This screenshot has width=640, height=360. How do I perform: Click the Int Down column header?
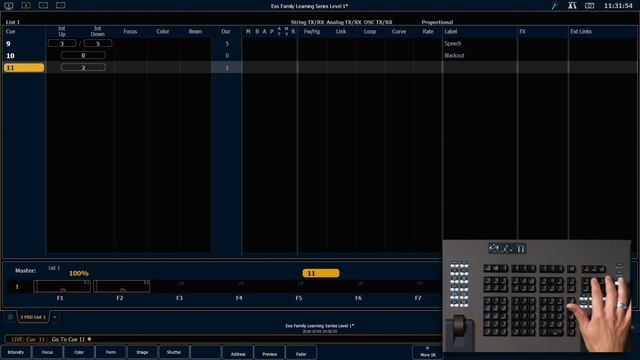[98, 31]
